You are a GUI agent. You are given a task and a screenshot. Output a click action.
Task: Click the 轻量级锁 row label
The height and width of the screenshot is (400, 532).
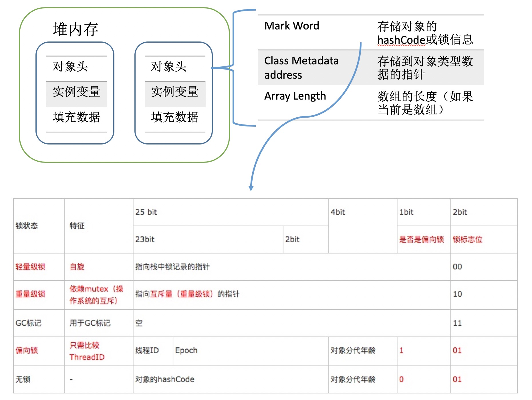point(30,267)
